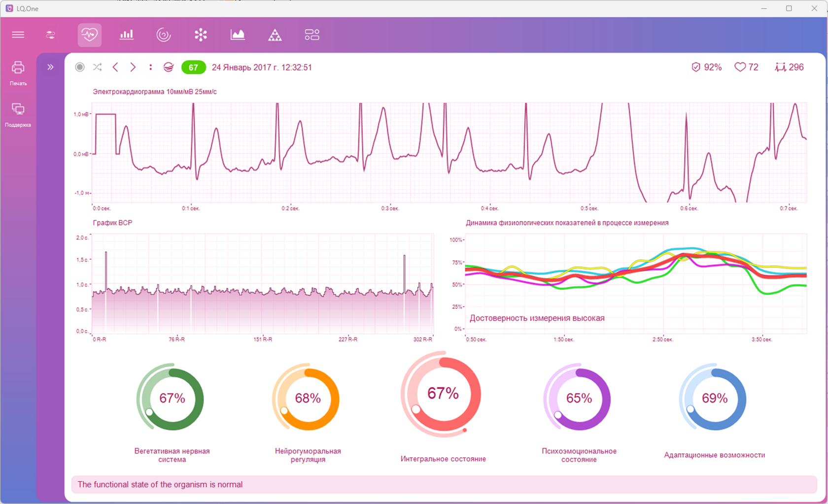Expand the sidebar with double chevron

[x=50, y=67]
